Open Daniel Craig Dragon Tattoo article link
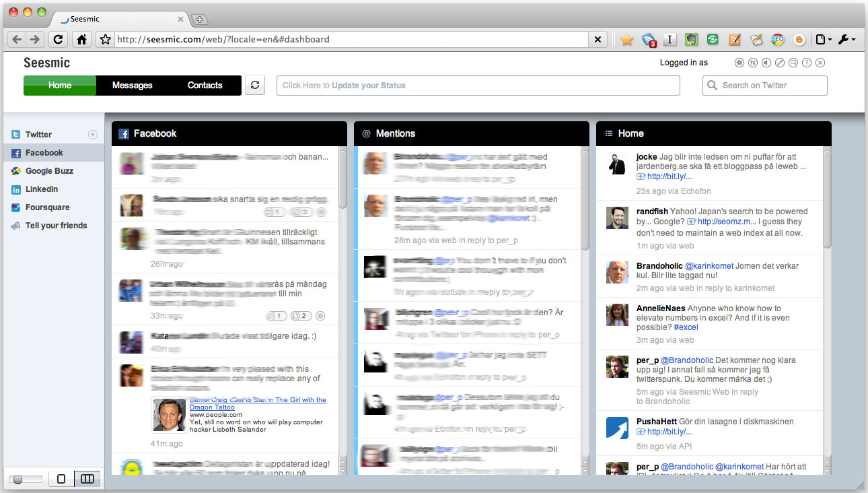Screen dimensions: 868x493 pyautogui.click(x=258, y=403)
